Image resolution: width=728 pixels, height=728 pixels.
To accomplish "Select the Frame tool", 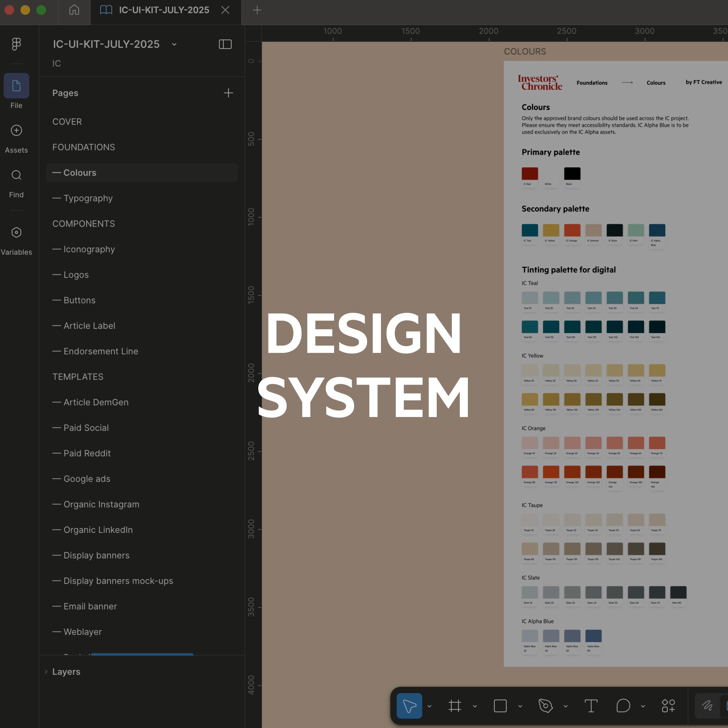I will tap(454, 706).
